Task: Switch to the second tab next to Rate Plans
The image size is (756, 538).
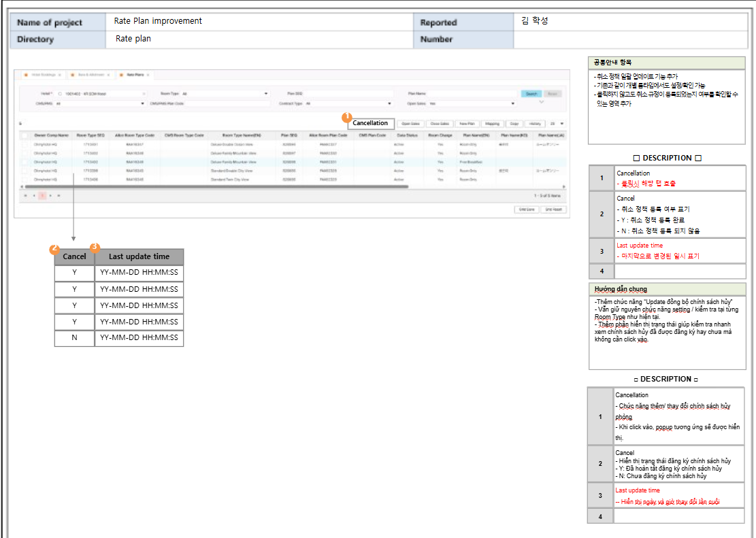Action: 89,74
